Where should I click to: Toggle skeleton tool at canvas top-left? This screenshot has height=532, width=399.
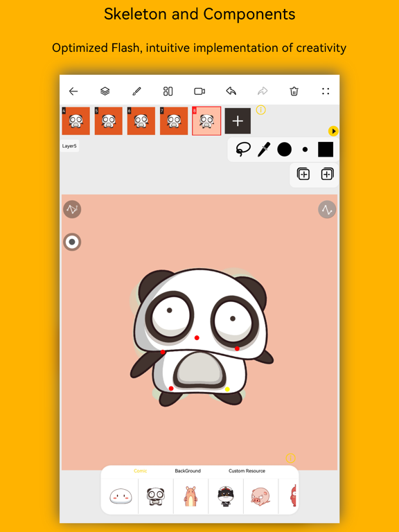coord(72,209)
